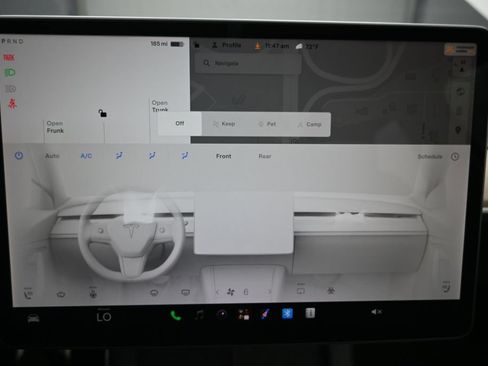This screenshot has width=488, height=366.
Task: Tap the fan speed icon
Action: tap(230, 292)
